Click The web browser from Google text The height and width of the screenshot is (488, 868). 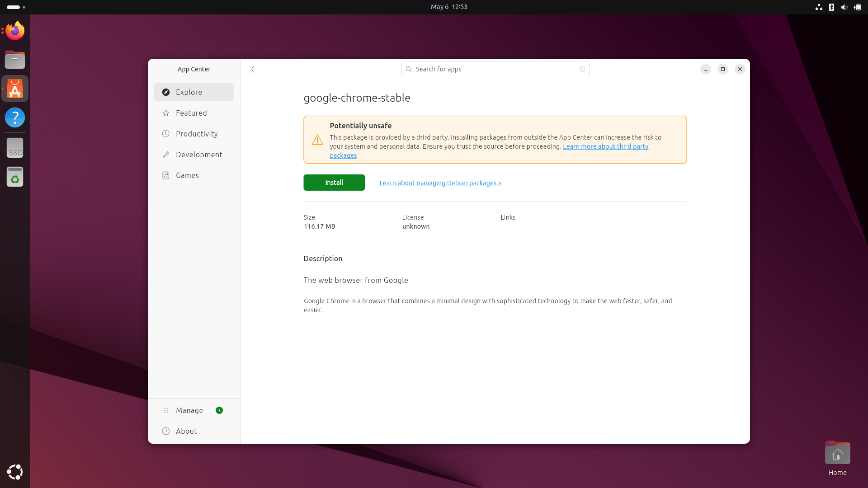pyautogui.click(x=356, y=280)
